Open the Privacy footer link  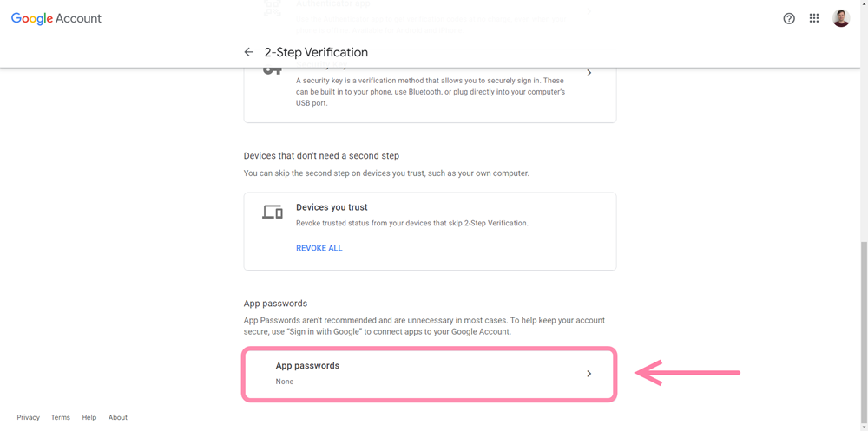(x=29, y=417)
